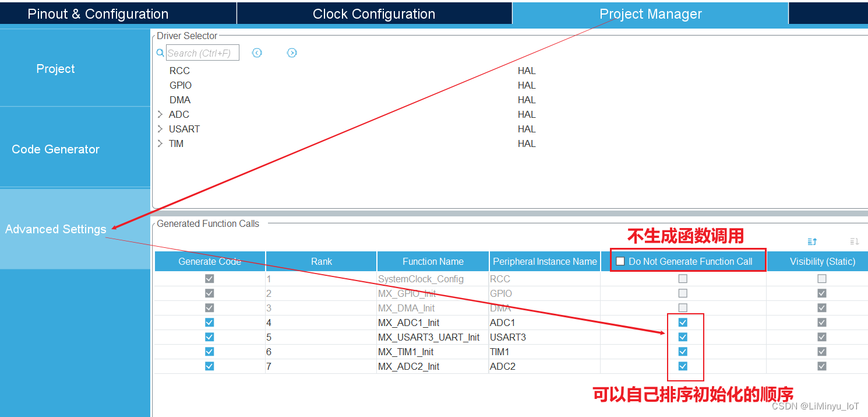Open the Pinout & Configuration tab

click(97, 13)
